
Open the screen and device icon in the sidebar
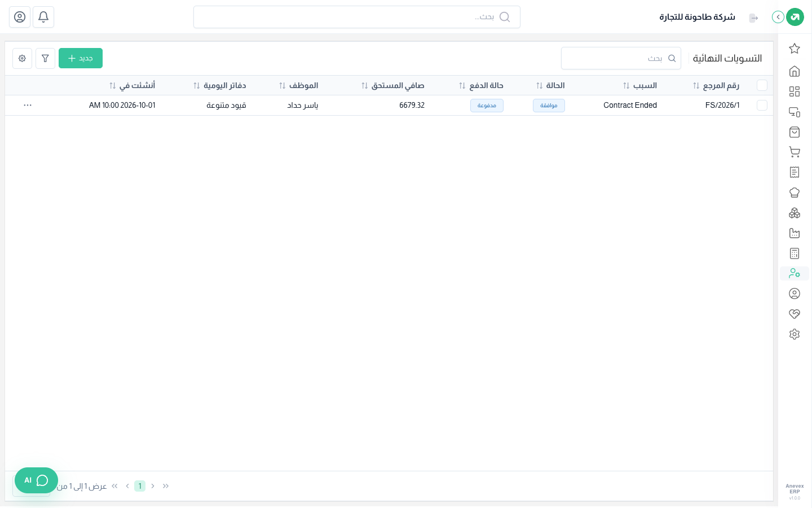pyautogui.click(x=795, y=112)
